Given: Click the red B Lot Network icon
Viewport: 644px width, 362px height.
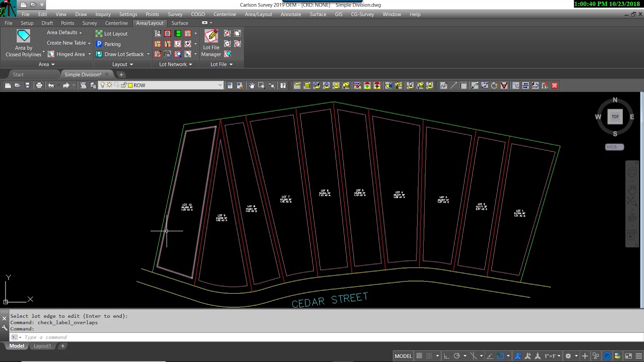Looking at the screenshot, I should pos(168,34).
